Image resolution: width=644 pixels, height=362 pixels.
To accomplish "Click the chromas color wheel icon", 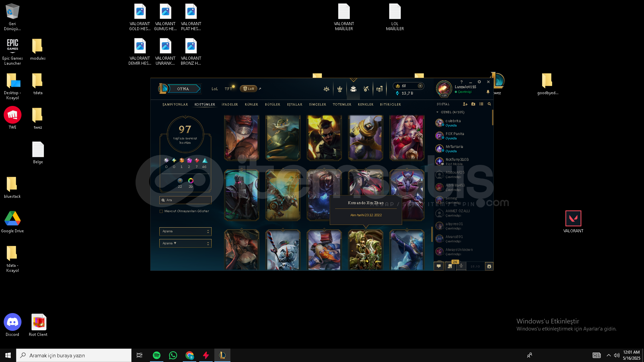I will 191,181.
